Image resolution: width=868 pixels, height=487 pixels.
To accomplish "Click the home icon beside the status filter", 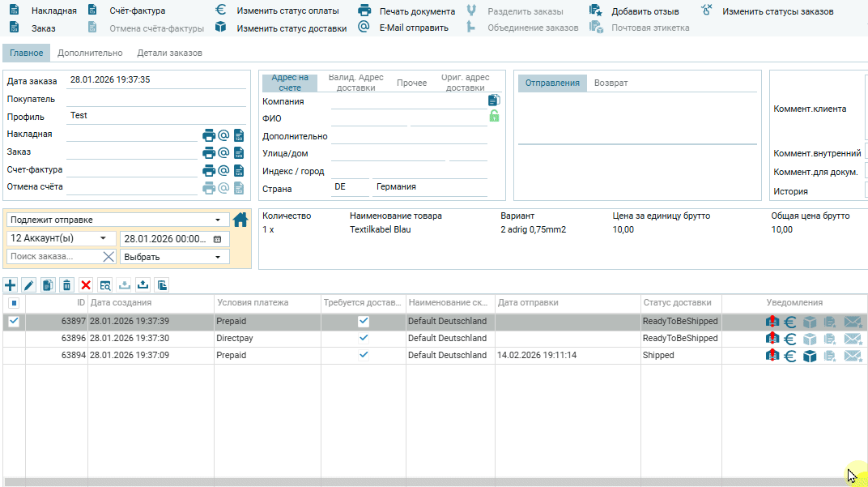I will click(240, 220).
